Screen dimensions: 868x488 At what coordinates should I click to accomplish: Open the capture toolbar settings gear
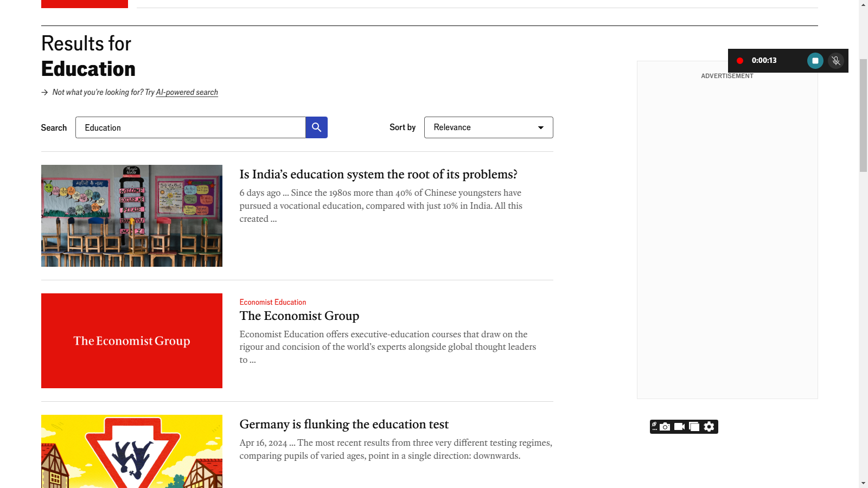pyautogui.click(x=709, y=427)
